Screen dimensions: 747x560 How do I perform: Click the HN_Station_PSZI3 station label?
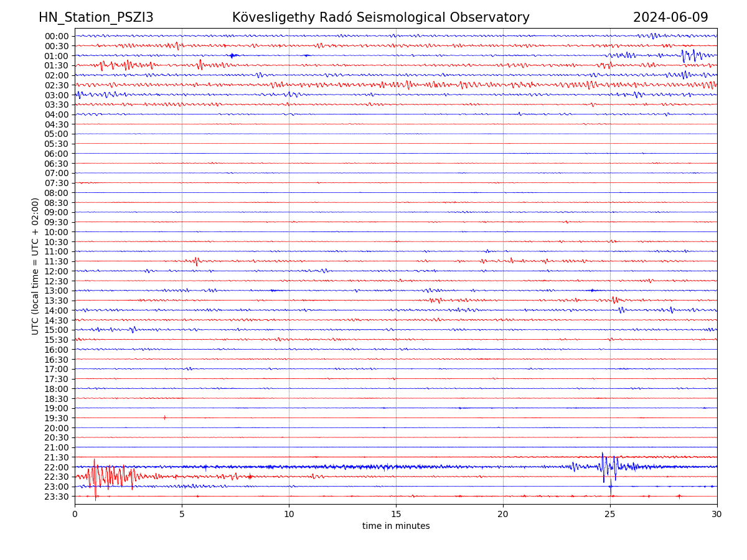pyautogui.click(x=96, y=17)
